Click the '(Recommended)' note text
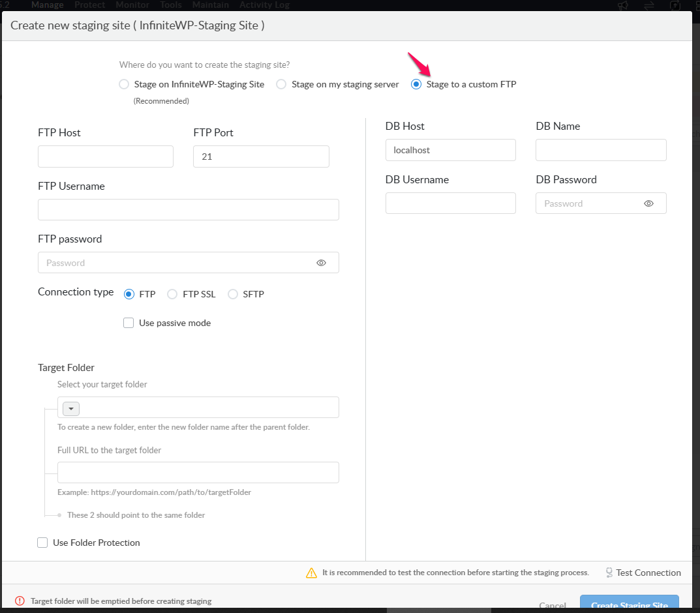The width and height of the screenshot is (700, 613). 161,101
